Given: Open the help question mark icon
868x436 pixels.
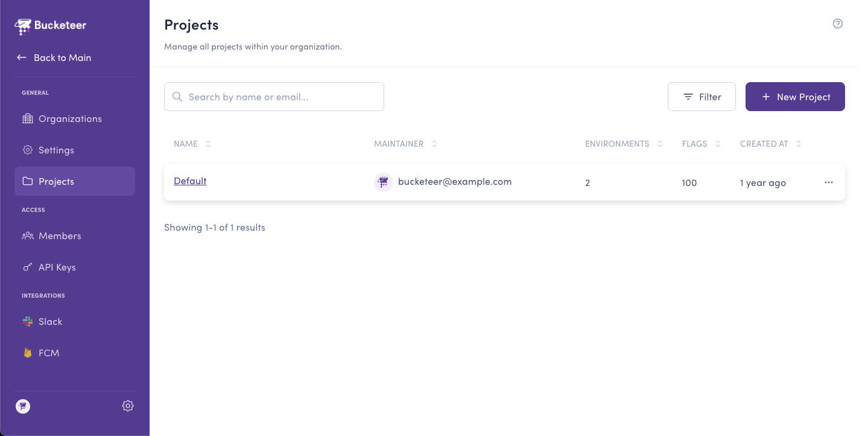Looking at the screenshot, I should click(837, 24).
